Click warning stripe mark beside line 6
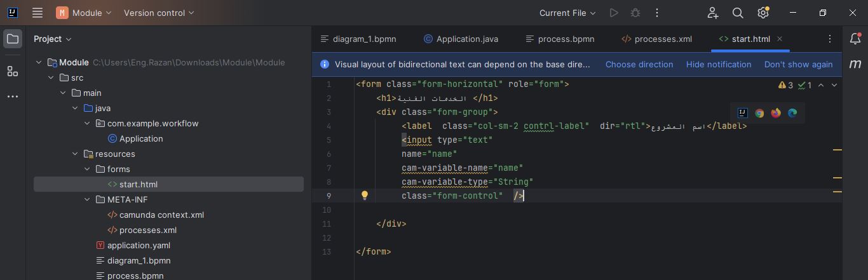Screen dimensions: 868x280 click(837, 150)
